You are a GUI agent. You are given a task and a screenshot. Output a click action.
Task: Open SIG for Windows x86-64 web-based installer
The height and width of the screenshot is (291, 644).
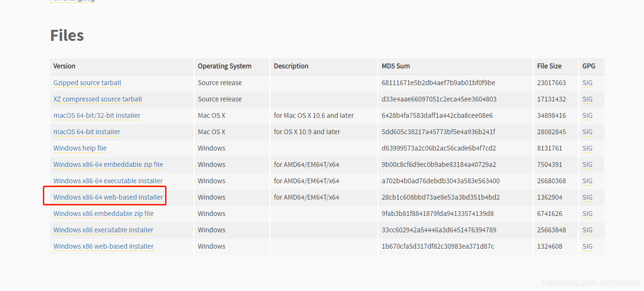click(x=587, y=197)
